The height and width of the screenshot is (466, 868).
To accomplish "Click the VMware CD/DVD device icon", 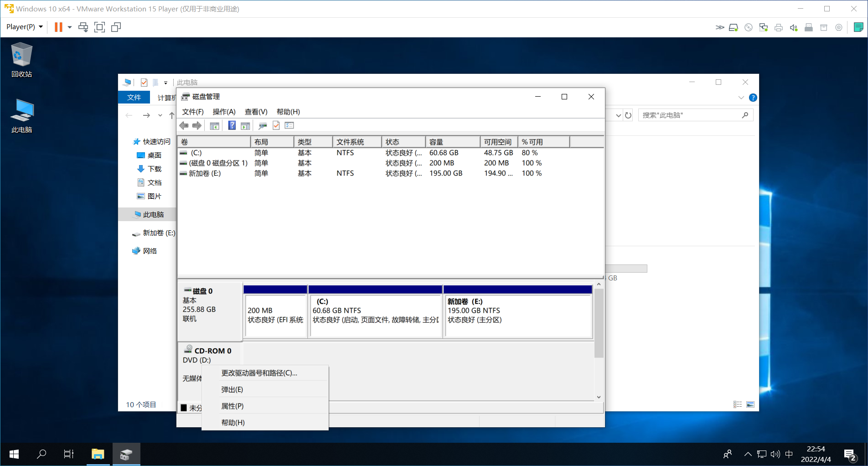I will pyautogui.click(x=749, y=27).
